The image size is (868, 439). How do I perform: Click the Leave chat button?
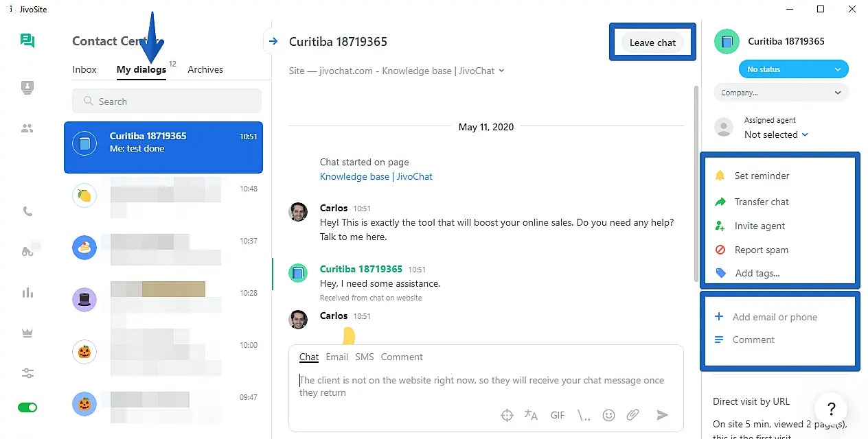point(652,43)
